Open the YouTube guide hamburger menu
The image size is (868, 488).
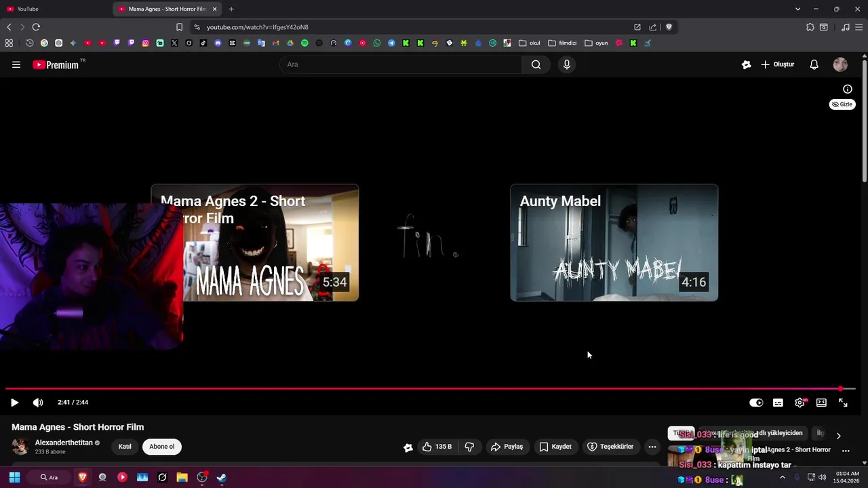pos(16,64)
